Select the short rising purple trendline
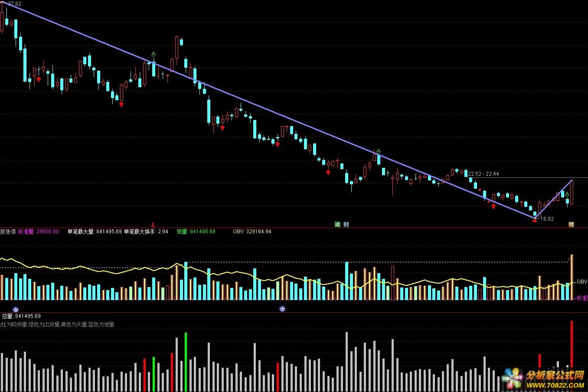588x392 pixels. [x=554, y=199]
